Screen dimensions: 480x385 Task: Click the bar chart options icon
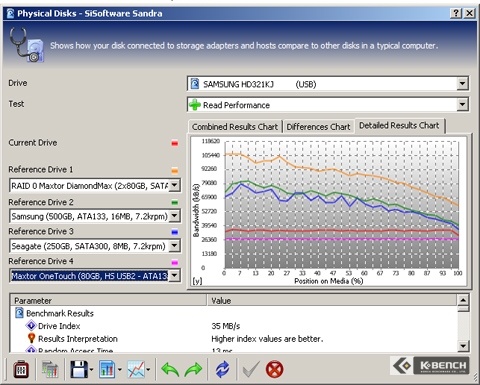(x=107, y=369)
